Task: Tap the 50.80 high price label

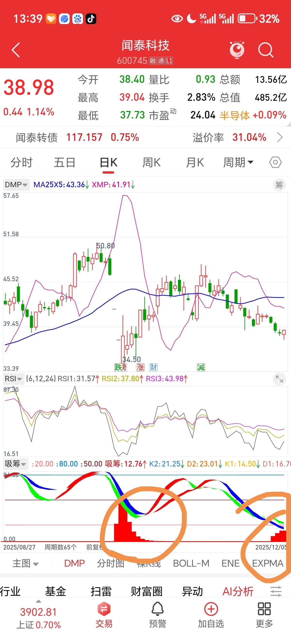Action: pyautogui.click(x=105, y=246)
